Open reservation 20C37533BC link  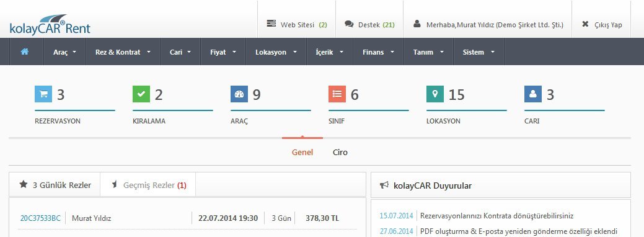(40, 218)
